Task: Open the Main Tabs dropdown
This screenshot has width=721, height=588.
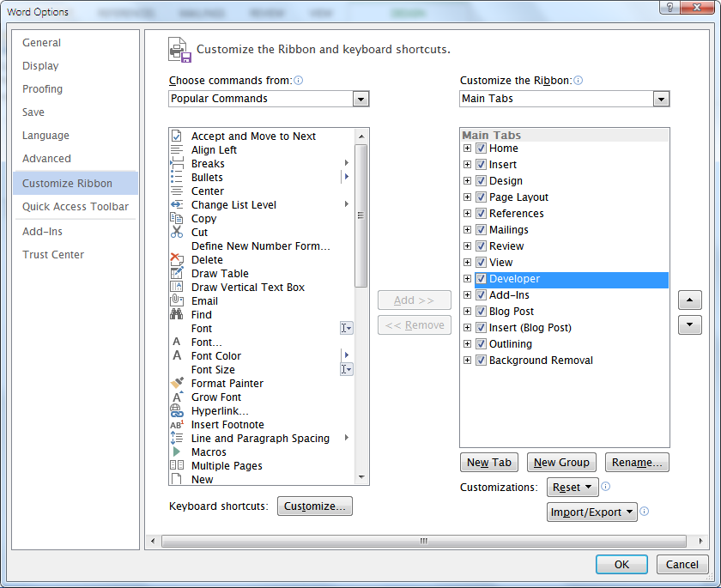Action: (x=661, y=99)
